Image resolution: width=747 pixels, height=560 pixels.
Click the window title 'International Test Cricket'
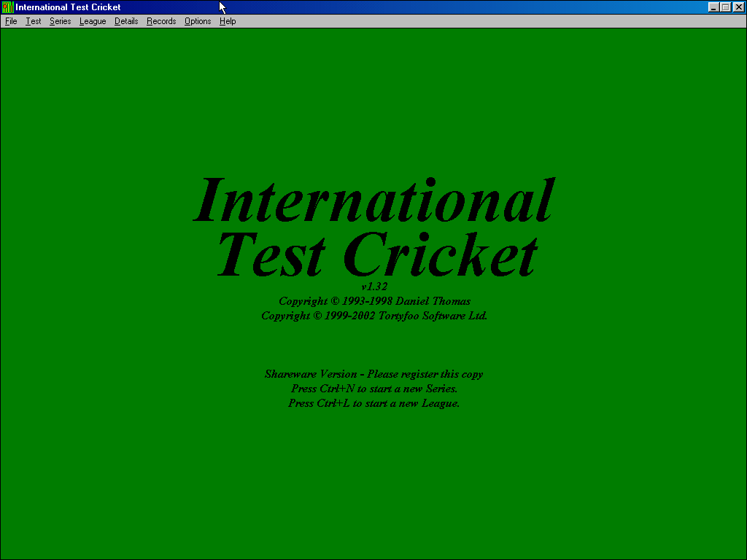pos(68,7)
